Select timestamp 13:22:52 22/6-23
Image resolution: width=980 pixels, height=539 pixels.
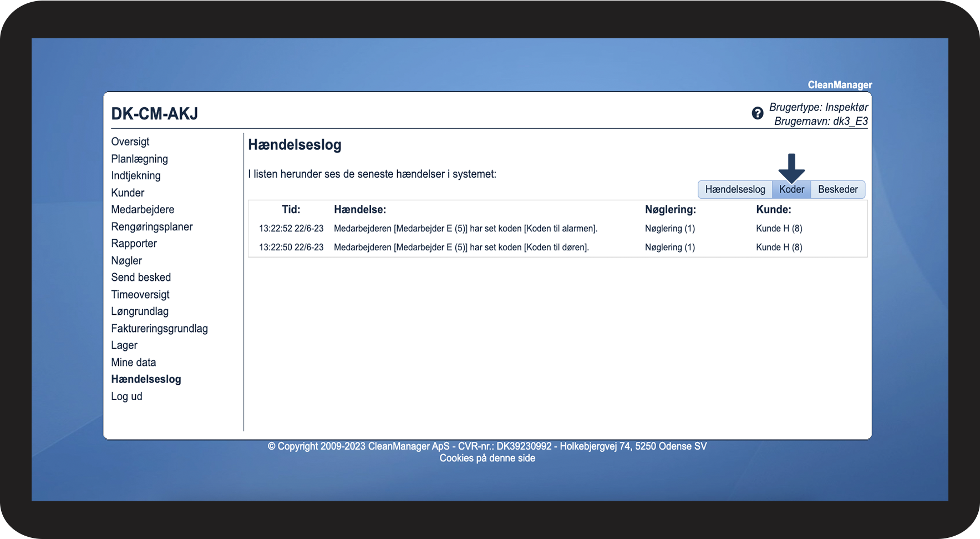click(x=291, y=228)
